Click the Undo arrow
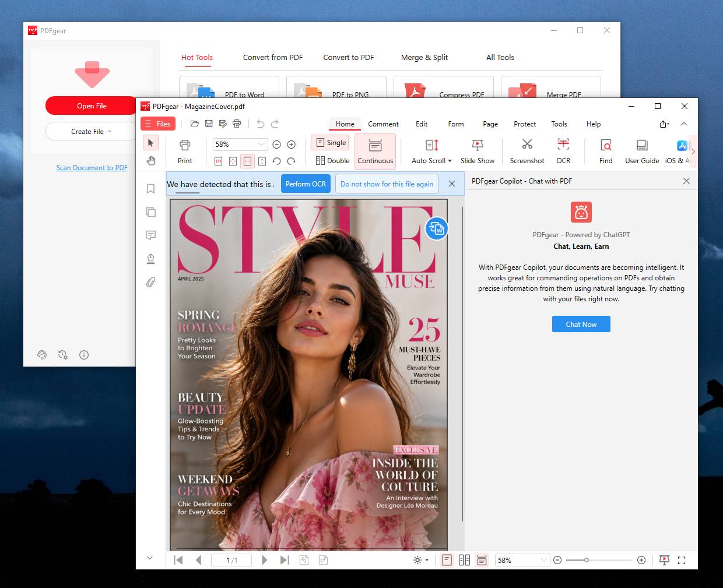Screen dimensions: 723x588 click(x=261, y=124)
